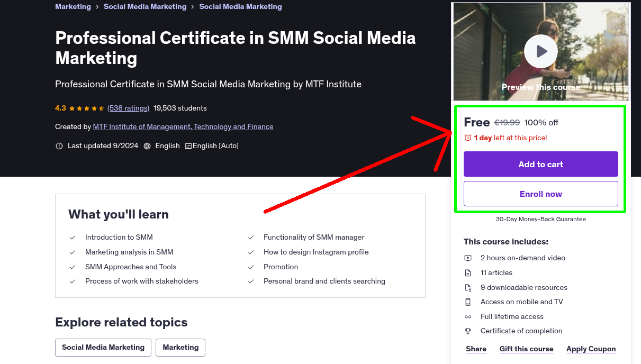Click the infinity lifetime access icon

tap(468, 317)
